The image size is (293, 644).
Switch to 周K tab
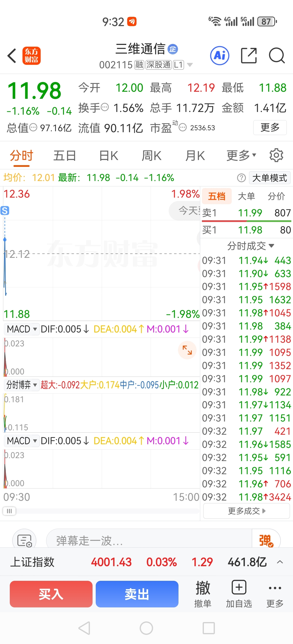pos(151,155)
